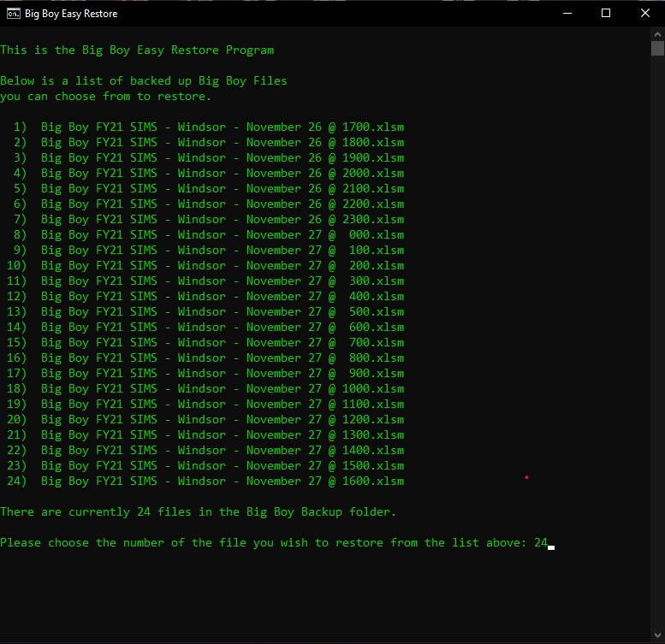Select entry 9 November 27 @ 100.xlsm
The image size is (665, 644).
(x=209, y=250)
